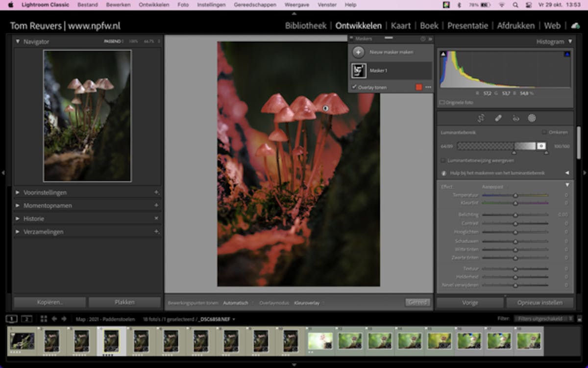Select the Masker 1 mask row
Screen dimensions: 588x368
(391, 71)
